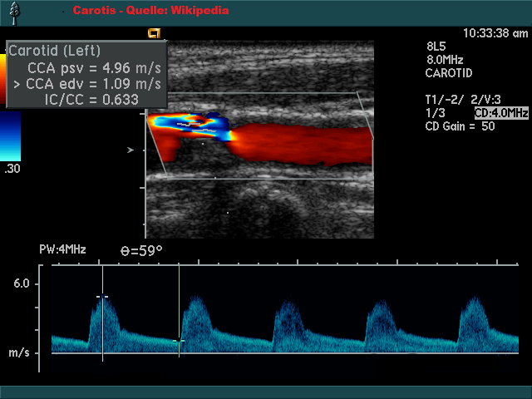The width and height of the screenshot is (532, 399).
Task: Click the 'θ=59°' angle value
Action: (141, 251)
